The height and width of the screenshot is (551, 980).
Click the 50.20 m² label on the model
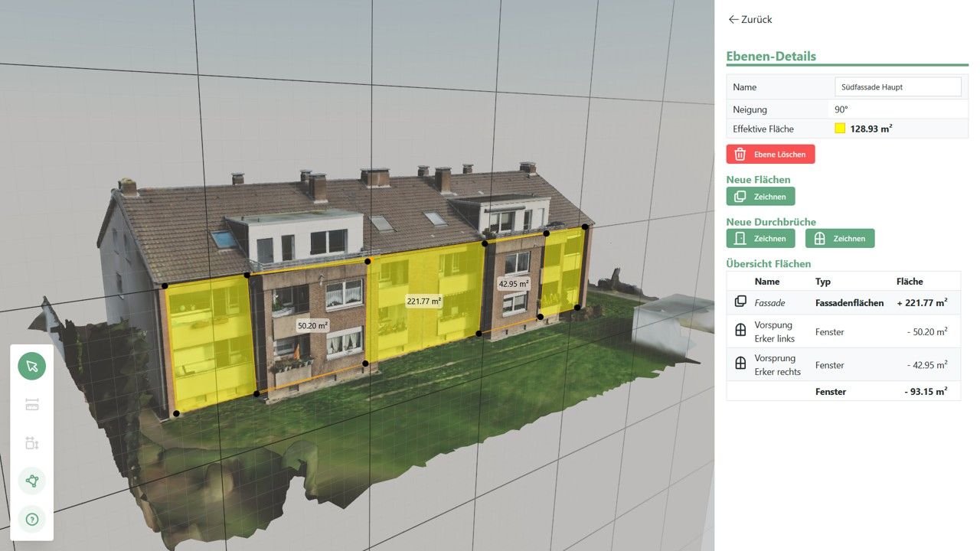tap(312, 326)
